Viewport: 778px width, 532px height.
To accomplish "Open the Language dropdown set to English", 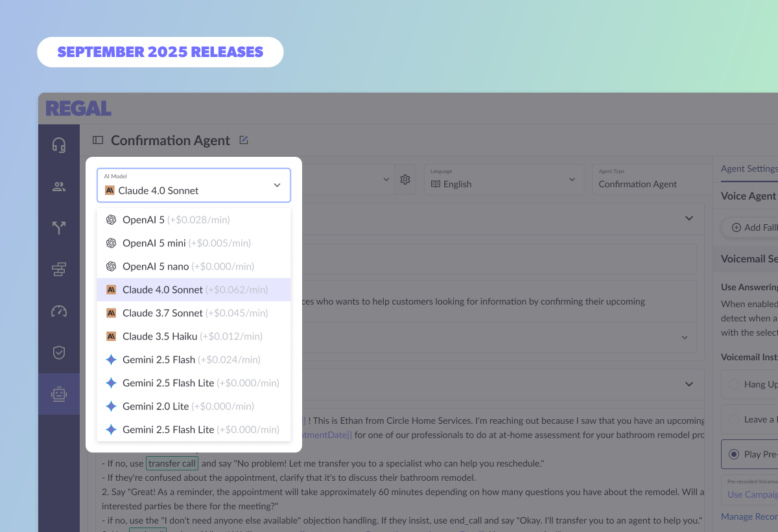I will (x=503, y=179).
